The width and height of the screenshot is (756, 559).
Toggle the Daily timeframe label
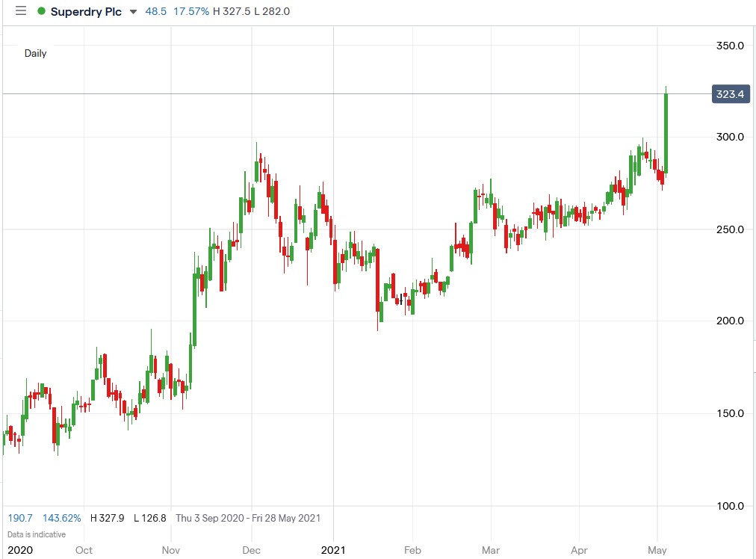(x=35, y=53)
